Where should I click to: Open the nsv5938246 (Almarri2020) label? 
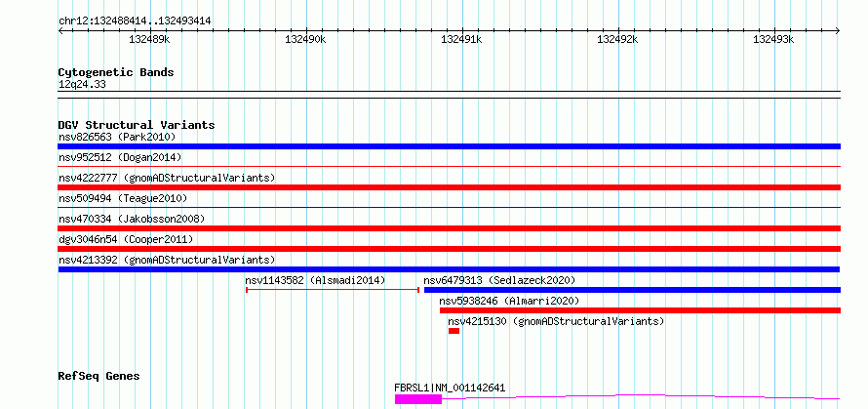pos(509,301)
